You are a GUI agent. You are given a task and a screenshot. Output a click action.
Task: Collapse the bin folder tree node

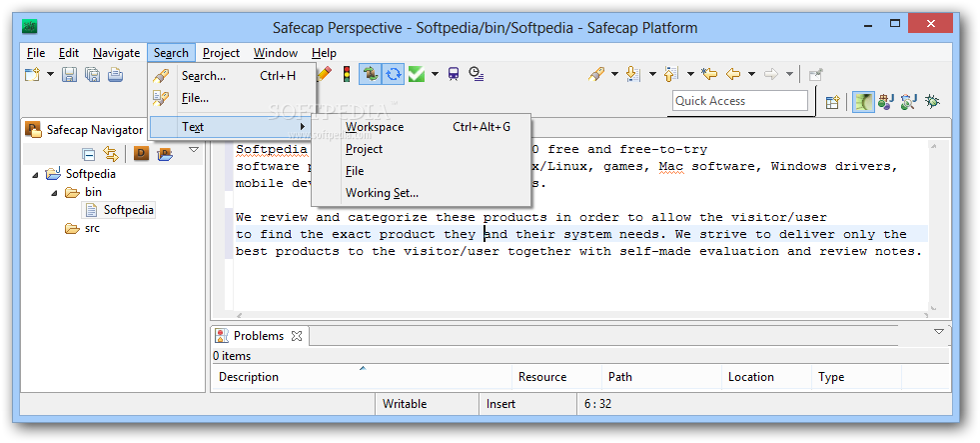tap(55, 193)
